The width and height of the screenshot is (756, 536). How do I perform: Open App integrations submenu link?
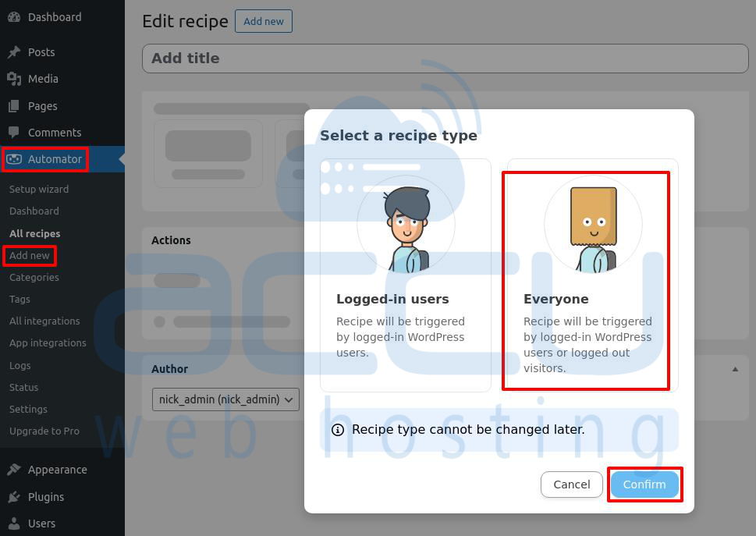tap(48, 343)
